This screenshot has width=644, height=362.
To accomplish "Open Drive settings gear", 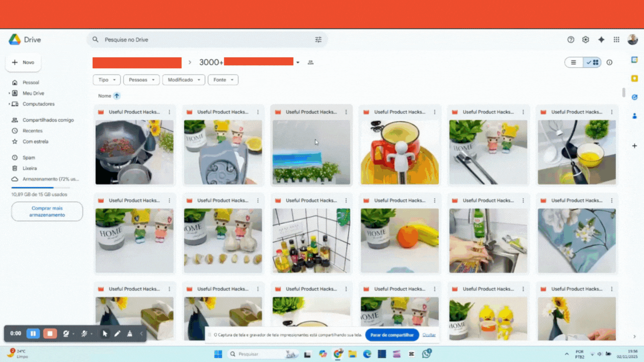I will pos(586,40).
